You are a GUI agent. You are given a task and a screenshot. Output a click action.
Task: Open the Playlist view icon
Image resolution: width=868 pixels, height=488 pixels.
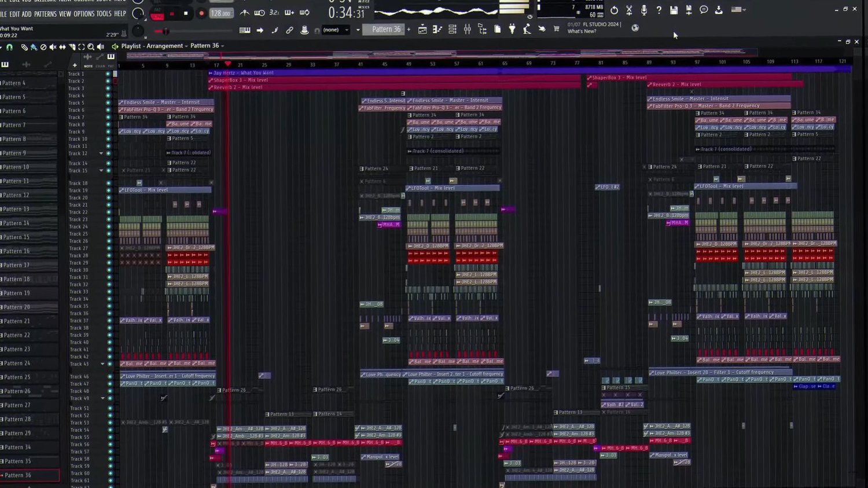422,30
